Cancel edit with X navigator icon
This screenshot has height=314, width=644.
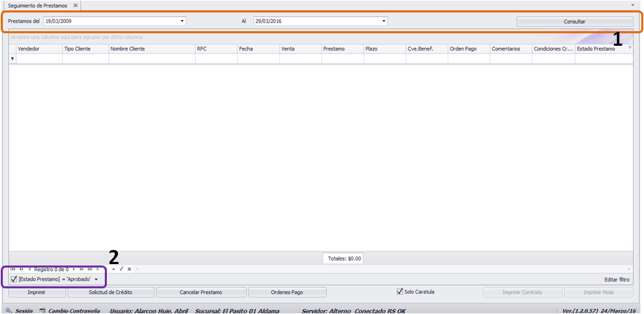[129, 269]
